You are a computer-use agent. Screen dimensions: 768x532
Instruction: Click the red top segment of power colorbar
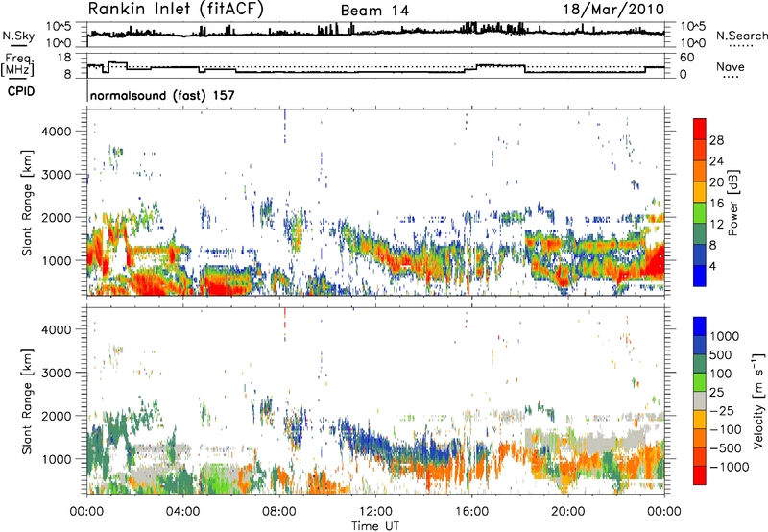pos(700,129)
